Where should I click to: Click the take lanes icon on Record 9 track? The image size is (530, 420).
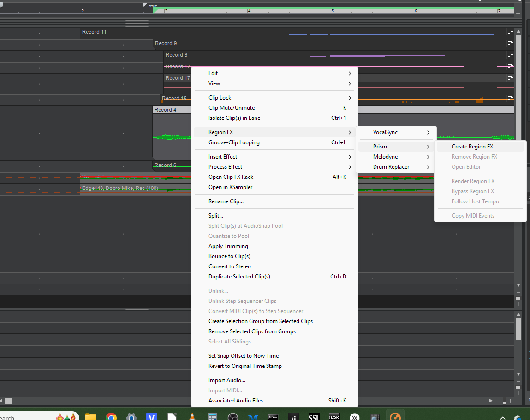click(x=510, y=43)
